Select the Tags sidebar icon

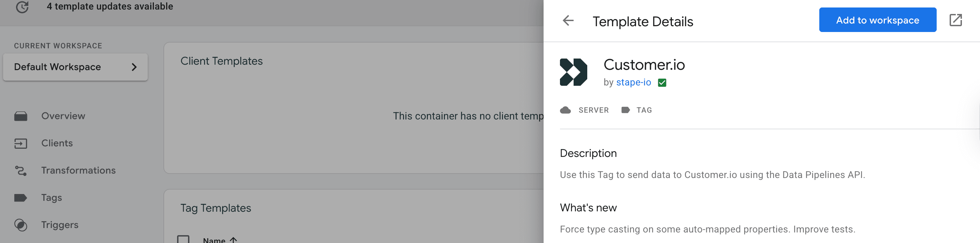pos(21,197)
